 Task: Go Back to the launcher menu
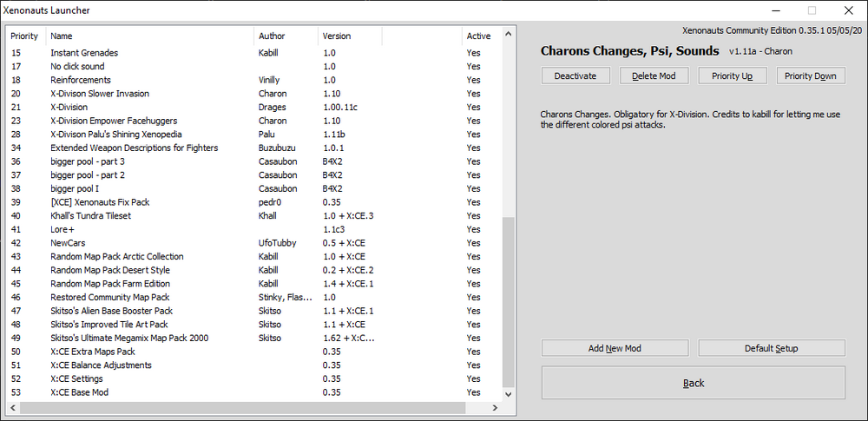[693, 383]
